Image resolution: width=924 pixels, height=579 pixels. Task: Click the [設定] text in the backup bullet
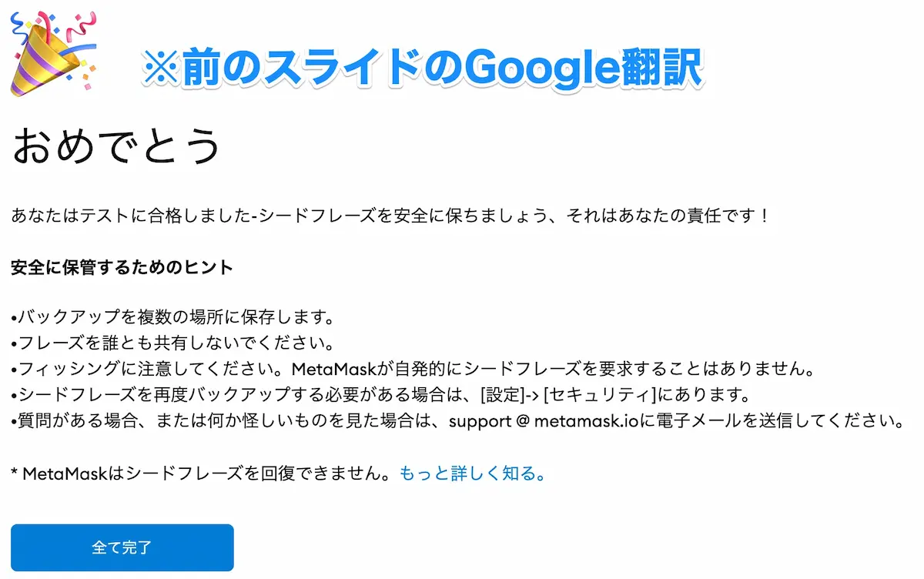coord(504,395)
